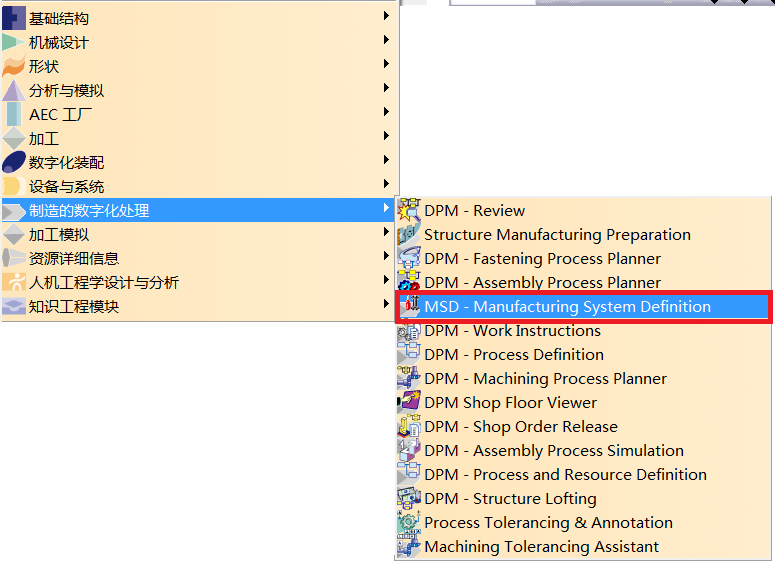The width and height of the screenshot is (775, 563).
Task: Open the 数字化装配 menu entry
Action: [200, 162]
